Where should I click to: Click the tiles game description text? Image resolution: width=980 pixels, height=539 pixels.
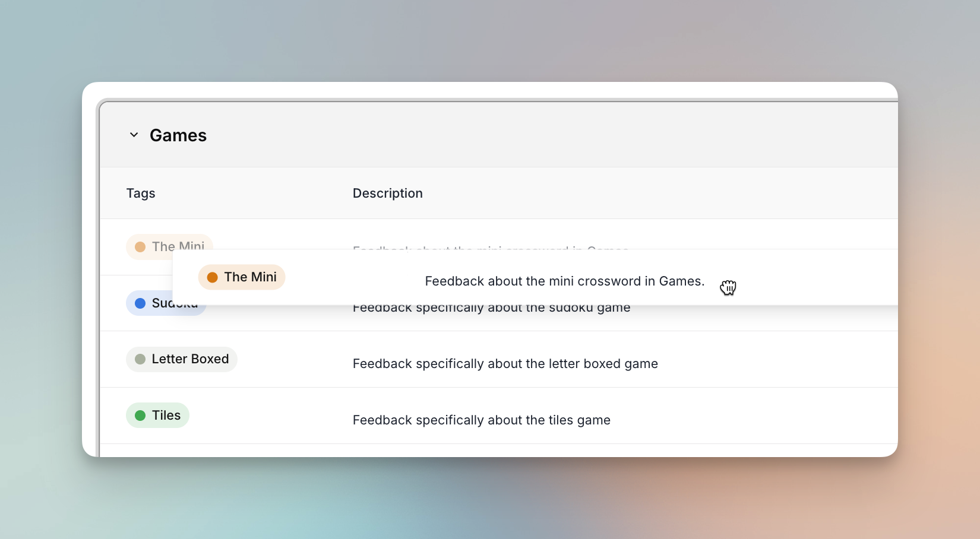click(x=482, y=420)
